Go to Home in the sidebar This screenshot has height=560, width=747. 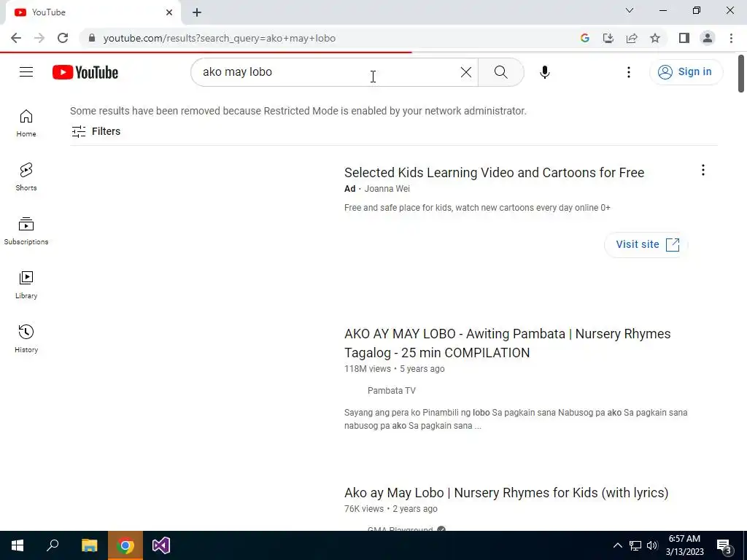click(x=26, y=123)
